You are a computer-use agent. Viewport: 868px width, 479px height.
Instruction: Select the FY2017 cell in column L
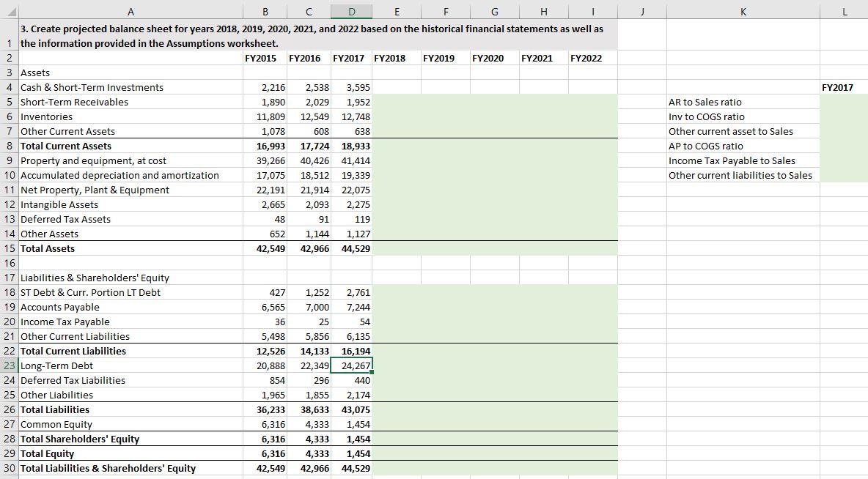coord(845,87)
